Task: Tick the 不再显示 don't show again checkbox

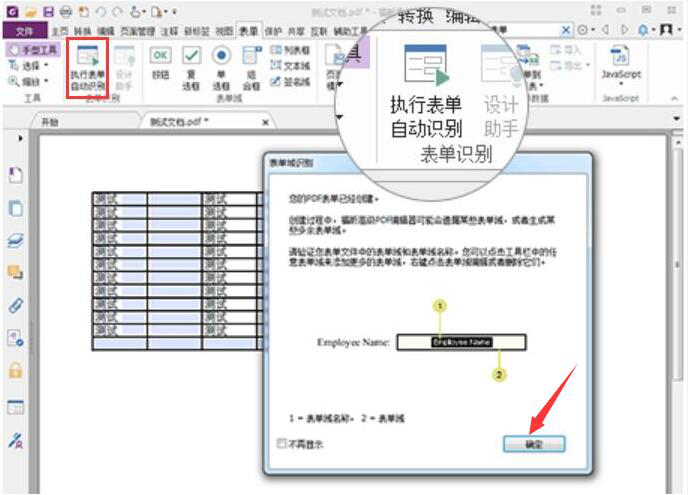Action: [x=282, y=443]
